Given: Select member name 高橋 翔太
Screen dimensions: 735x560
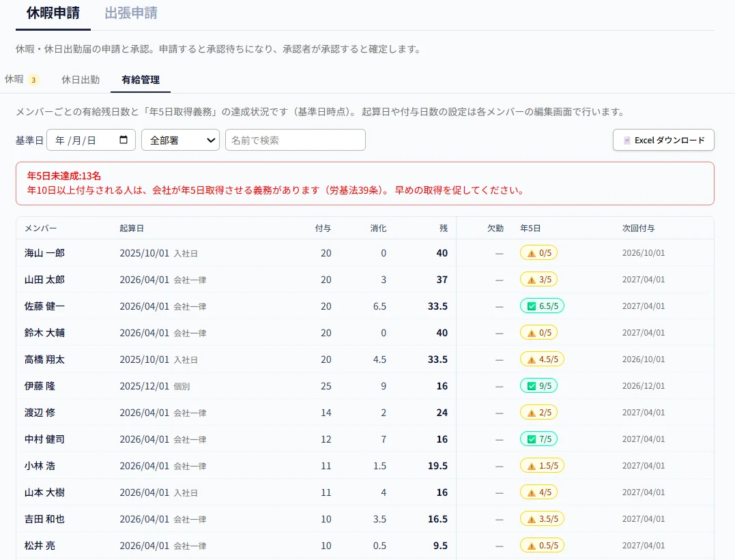Looking at the screenshot, I should (x=44, y=359).
